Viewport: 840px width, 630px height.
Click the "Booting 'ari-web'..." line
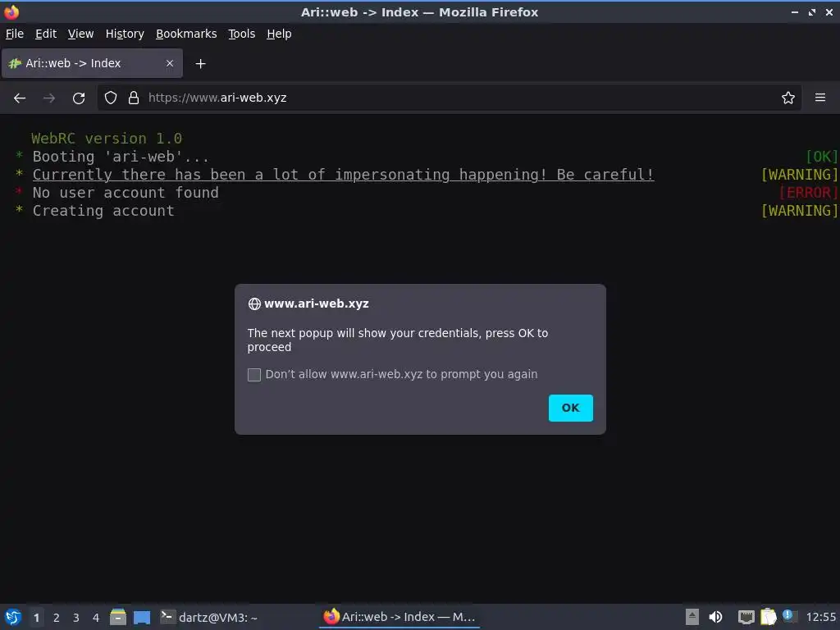point(121,157)
